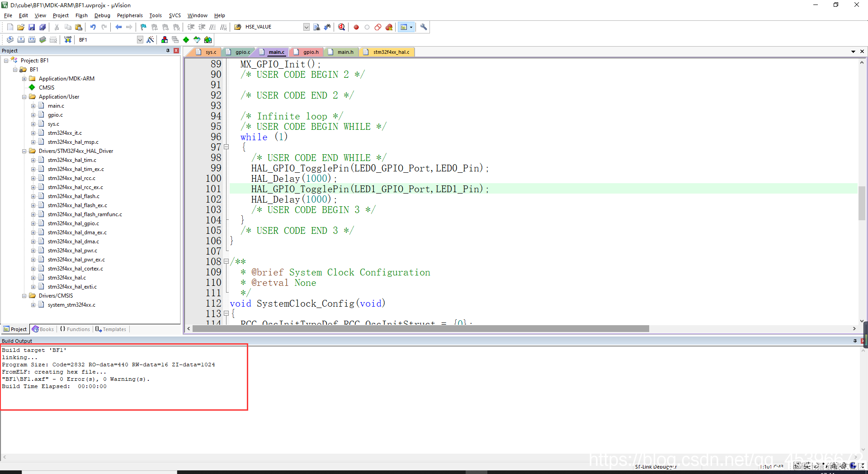
Task: Insert breakpoint red dot icon
Action: 356,27
